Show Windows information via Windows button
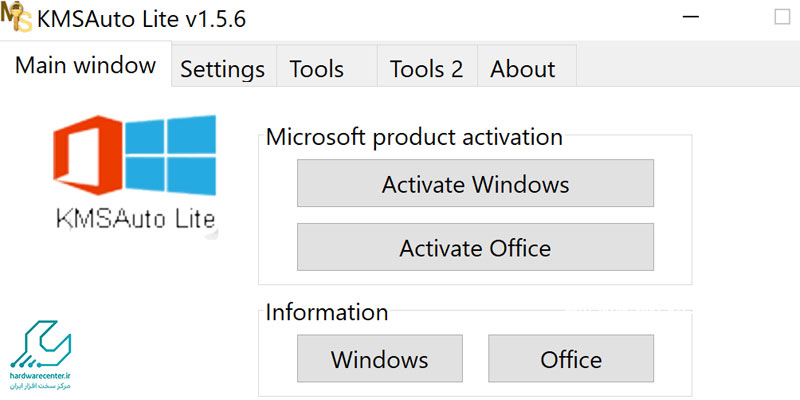 click(379, 359)
